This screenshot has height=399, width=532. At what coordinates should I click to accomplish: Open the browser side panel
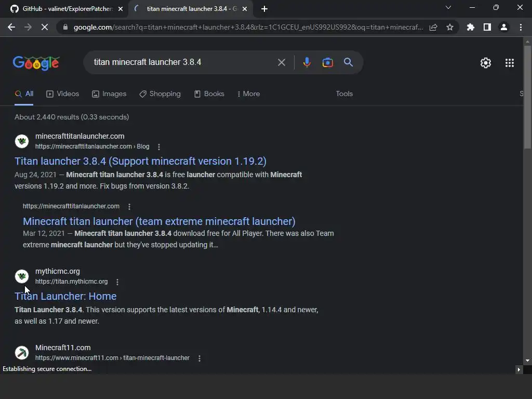tap(487, 27)
